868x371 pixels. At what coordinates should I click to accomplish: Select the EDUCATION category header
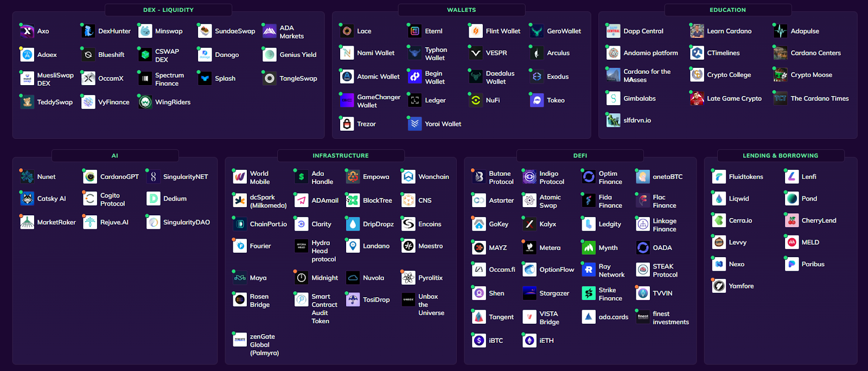point(727,10)
